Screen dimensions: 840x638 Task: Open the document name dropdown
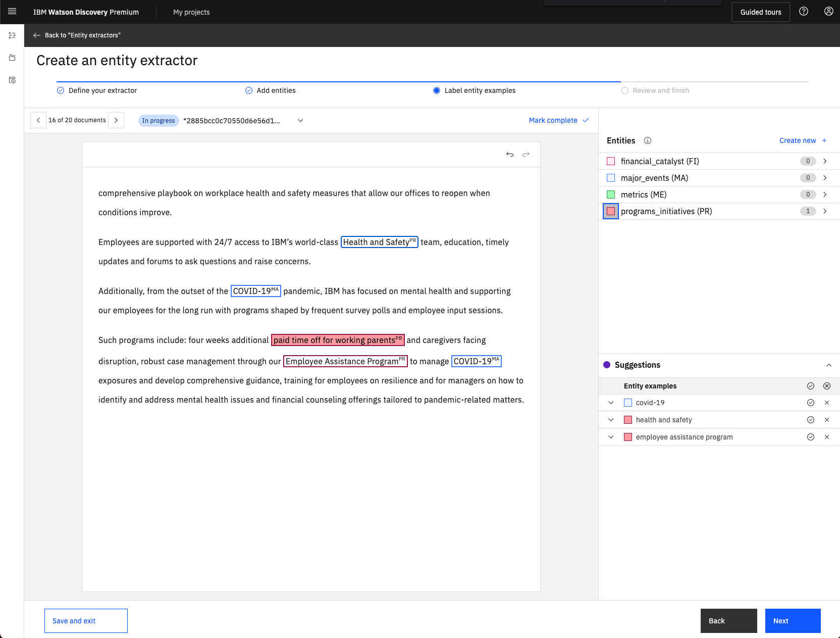tap(300, 121)
